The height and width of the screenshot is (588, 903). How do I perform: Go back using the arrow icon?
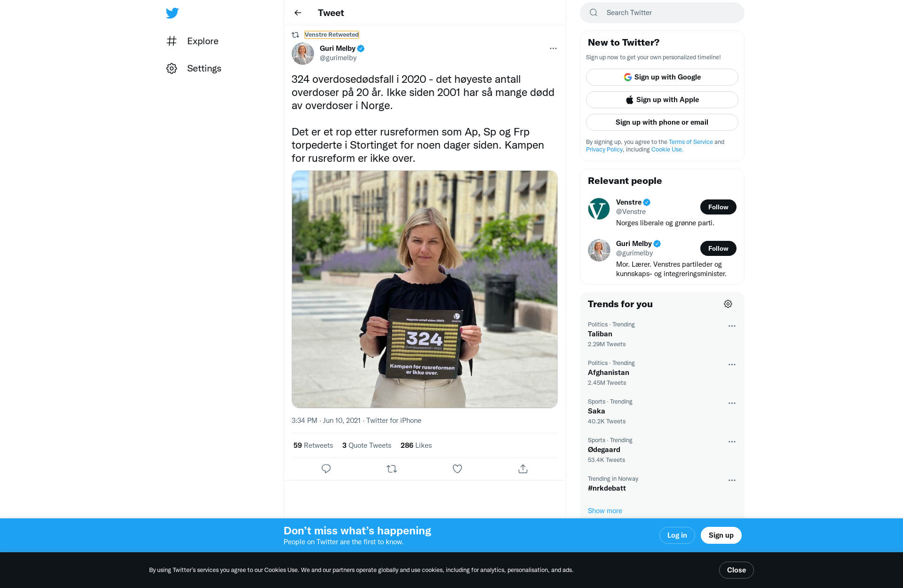[x=298, y=13]
